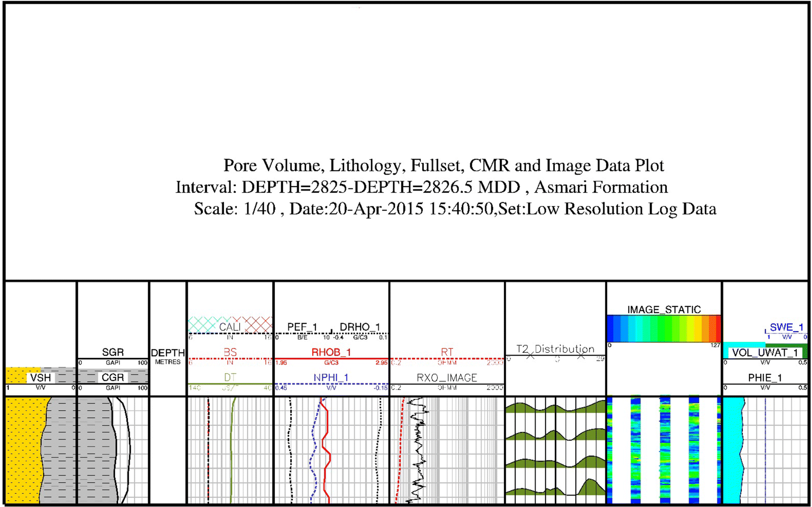Select the CGR track header
812x507 pixels.
click(113, 378)
